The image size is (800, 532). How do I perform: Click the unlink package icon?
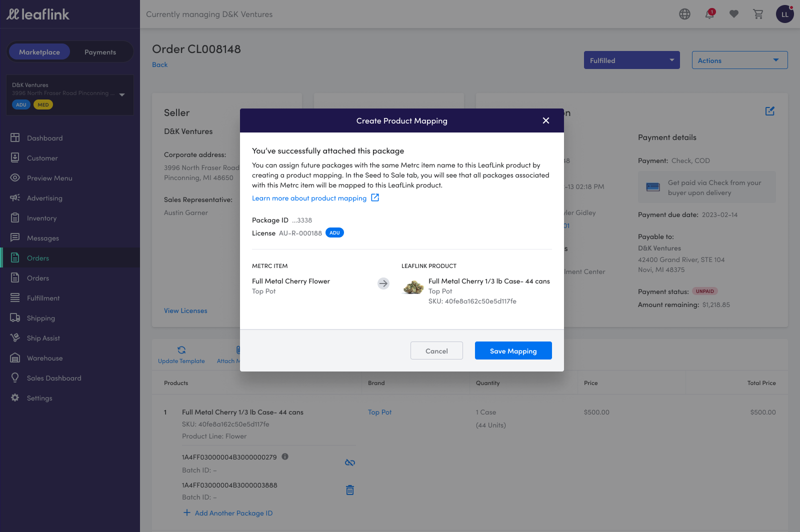coord(350,462)
